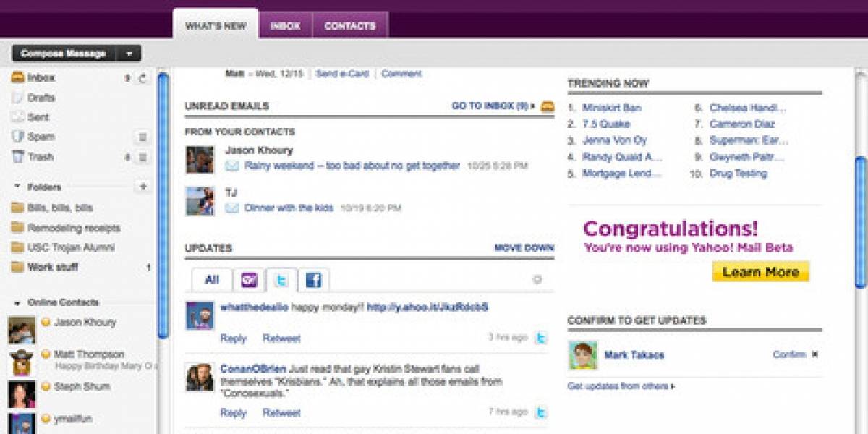Viewport: 868px width, 434px height.
Task: Click the Send e-Card link
Action: point(342,74)
